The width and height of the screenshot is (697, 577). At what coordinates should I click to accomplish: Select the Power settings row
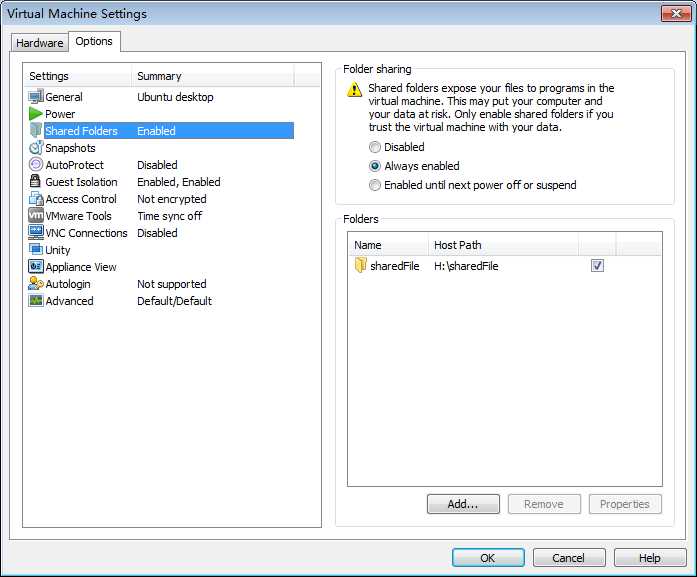[x=160, y=114]
